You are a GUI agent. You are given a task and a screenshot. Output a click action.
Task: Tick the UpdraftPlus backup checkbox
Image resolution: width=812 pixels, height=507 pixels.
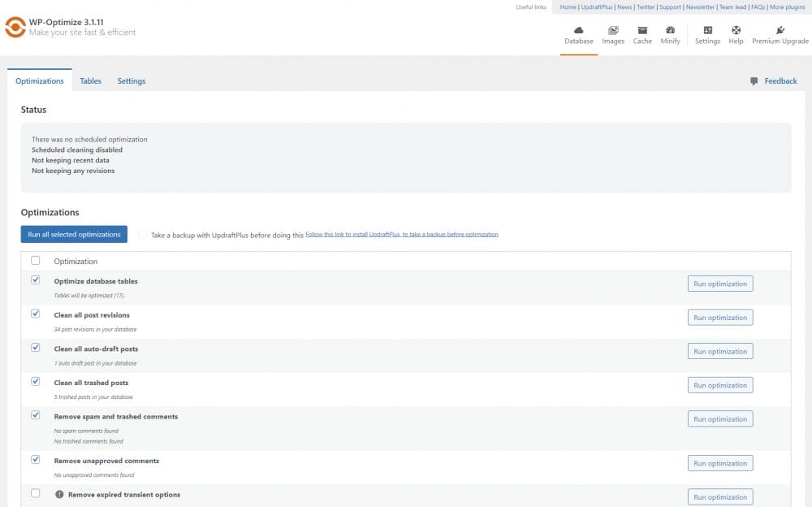click(143, 235)
